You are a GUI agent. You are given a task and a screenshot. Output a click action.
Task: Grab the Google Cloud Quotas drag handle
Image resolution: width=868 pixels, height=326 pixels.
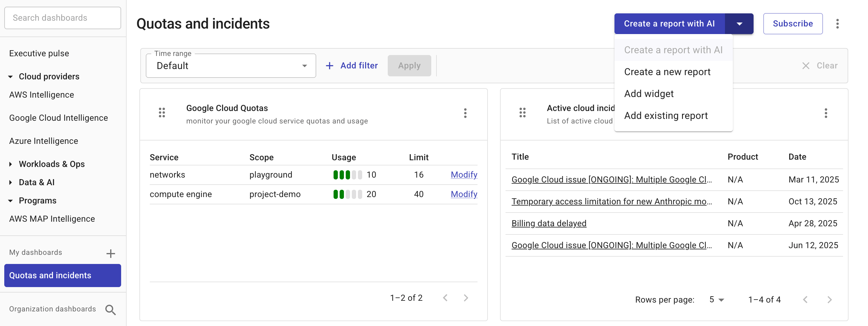coord(162,113)
